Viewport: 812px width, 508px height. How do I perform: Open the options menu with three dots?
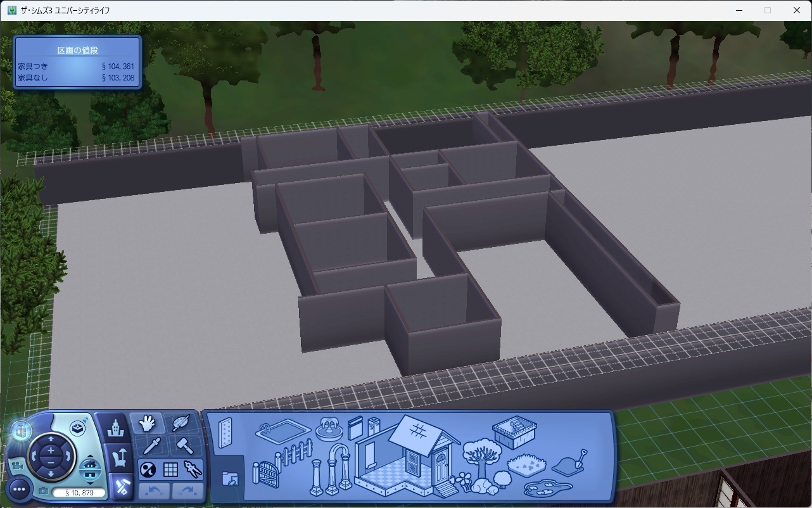(x=19, y=489)
